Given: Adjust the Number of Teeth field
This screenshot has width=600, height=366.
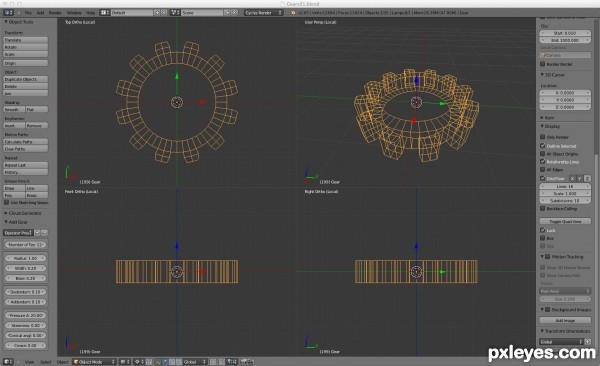Looking at the screenshot, I should [x=26, y=244].
